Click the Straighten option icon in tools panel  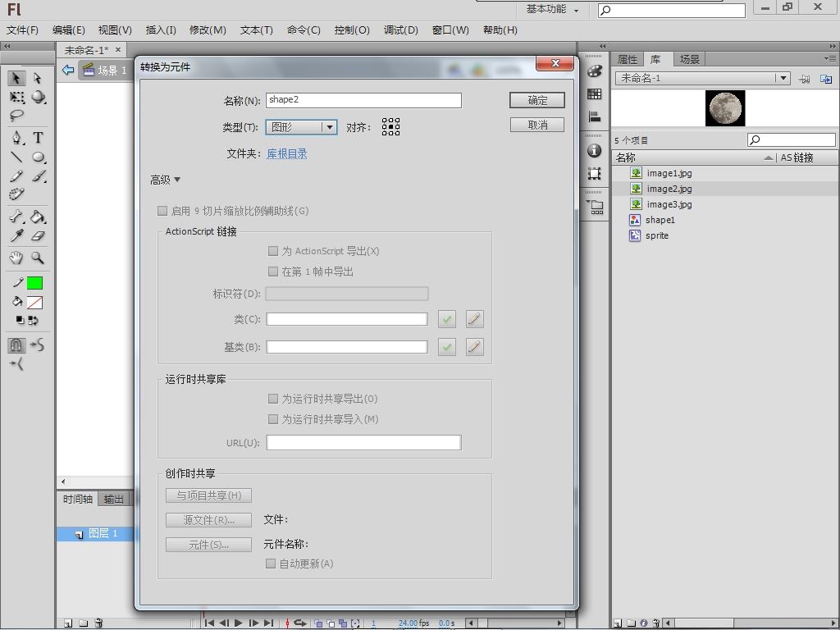click(16, 364)
